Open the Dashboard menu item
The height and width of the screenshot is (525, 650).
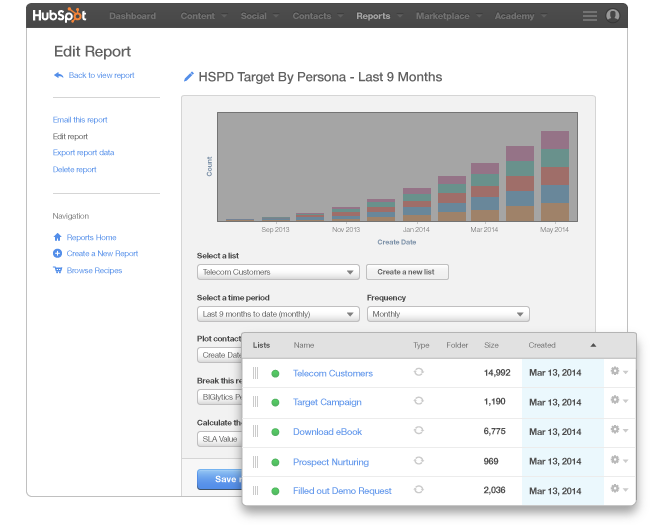(x=132, y=16)
